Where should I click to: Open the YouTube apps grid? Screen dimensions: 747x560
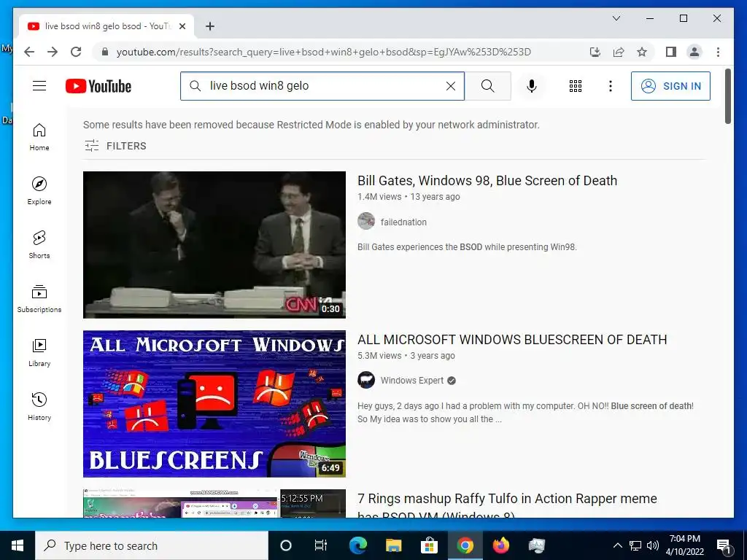(576, 86)
